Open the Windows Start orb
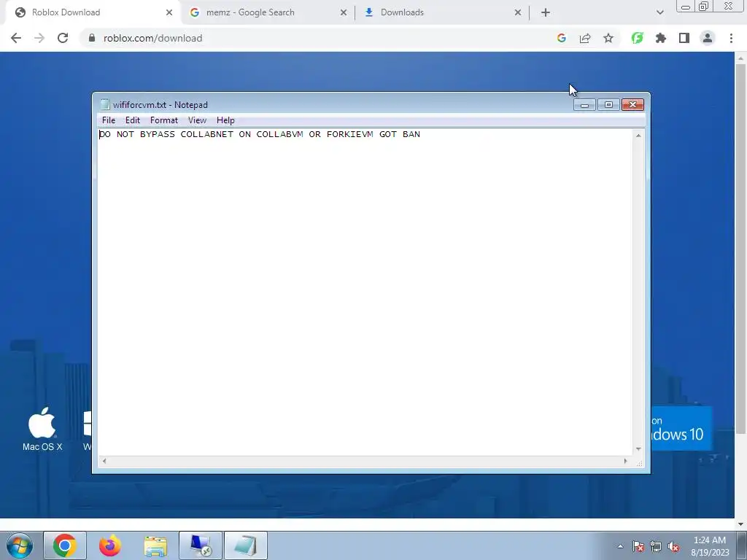 [x=19, y=545]
